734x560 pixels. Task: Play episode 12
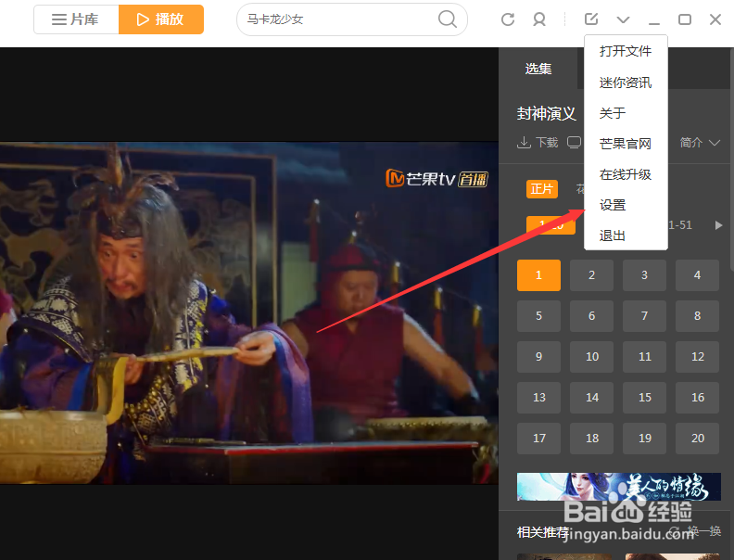coord(698,357)
